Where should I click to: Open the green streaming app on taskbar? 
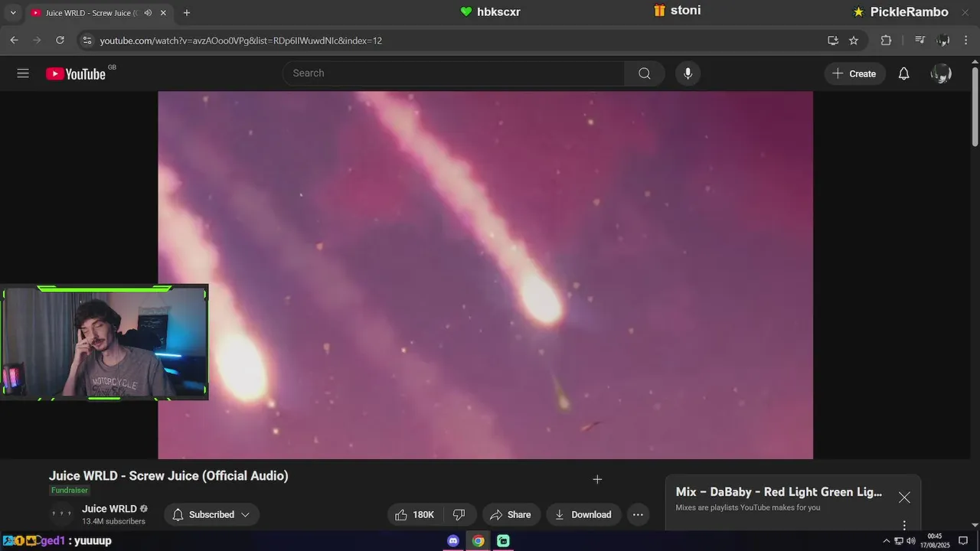[503, 541]
